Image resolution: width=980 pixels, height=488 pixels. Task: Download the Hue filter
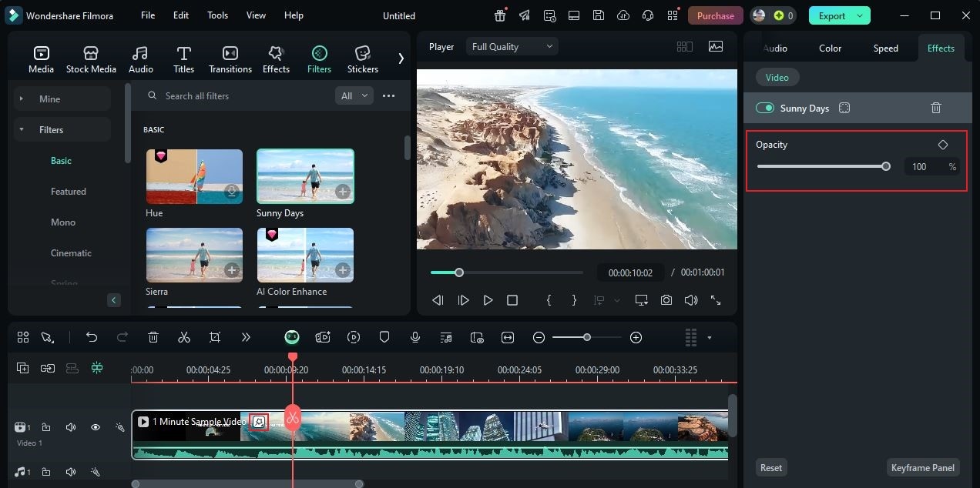[232, 192]
